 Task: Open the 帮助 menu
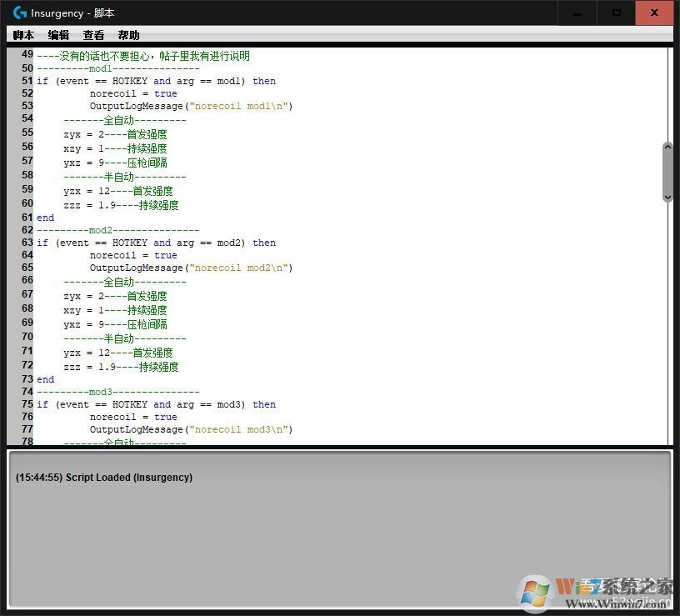pos(128,35)
